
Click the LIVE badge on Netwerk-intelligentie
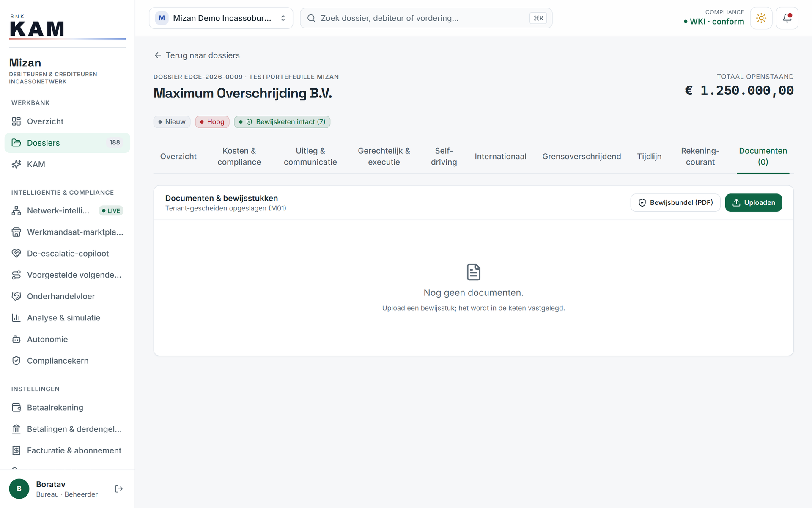(x=111, y=211)
